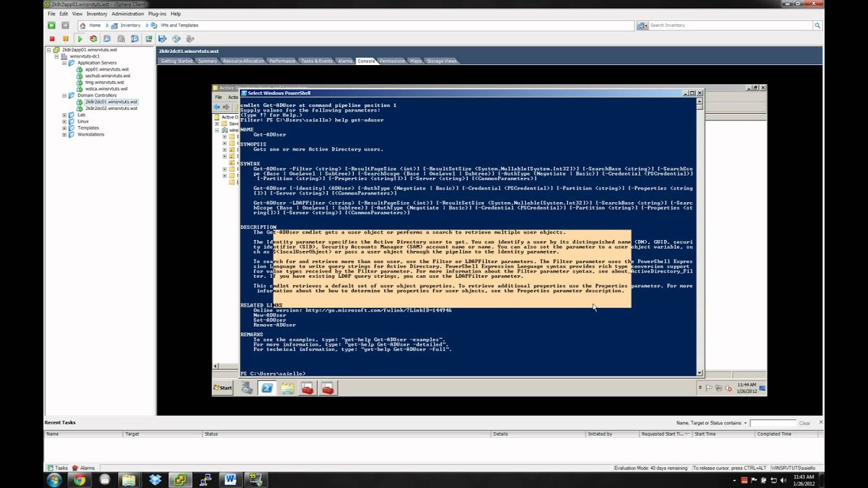Open the search type dropdown beside Search Inventory
Viewport: 868px width, 488px height.
click(x=642, y=25)
